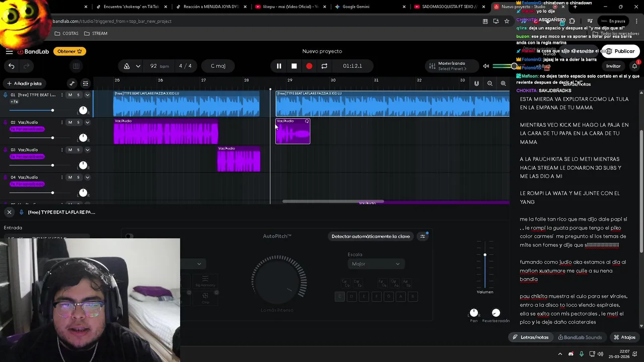Select the selected Voz/Audio clip at bar 29

click(293, 131)
